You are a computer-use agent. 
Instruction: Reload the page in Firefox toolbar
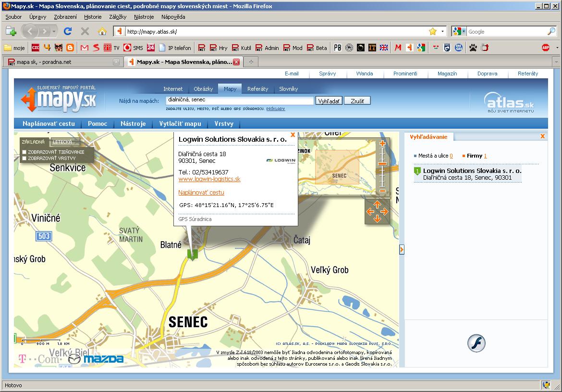[68, 31]
